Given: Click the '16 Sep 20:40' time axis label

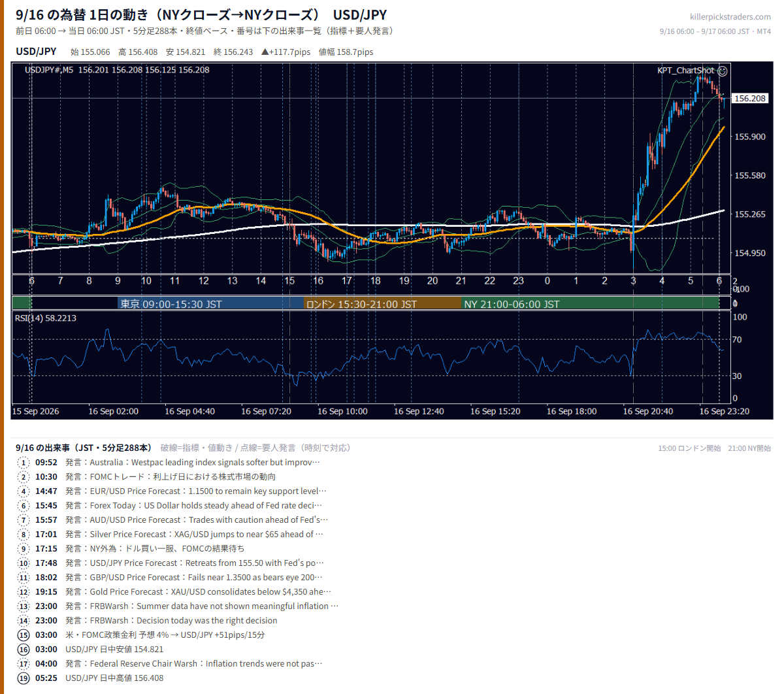Looking at the screenshot, I should tap(648, 411).
